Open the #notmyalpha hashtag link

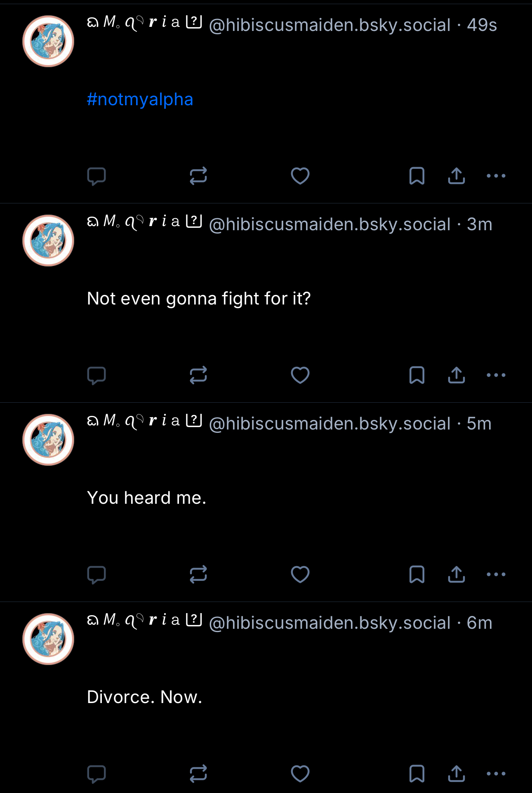coord(140,99)
